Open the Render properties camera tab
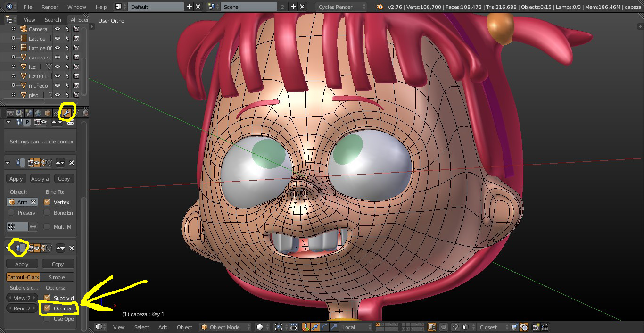Screen dimensions: 644x333 tap(10, 113)
